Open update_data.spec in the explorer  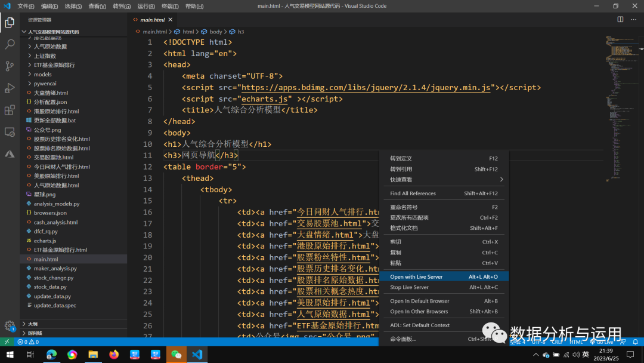(55, 306)
